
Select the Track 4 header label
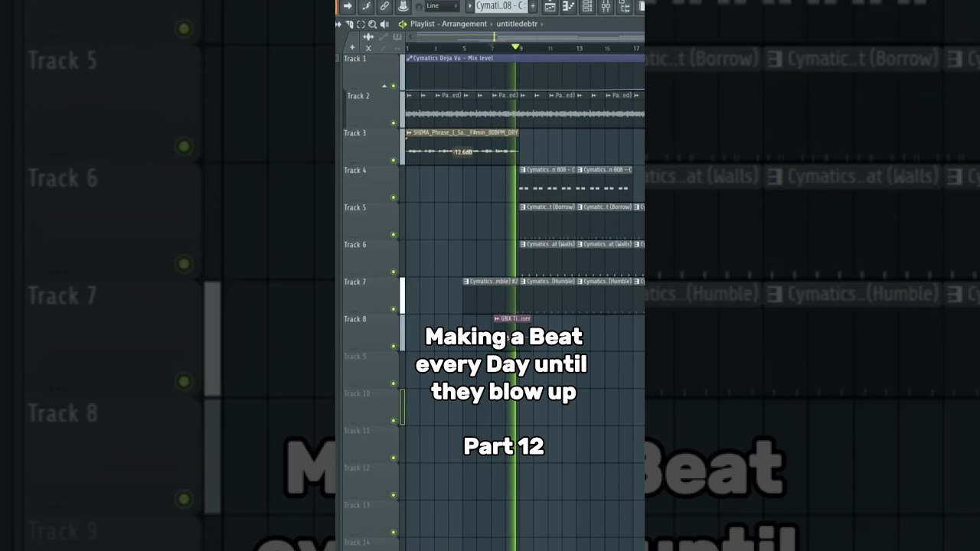click(x=354, y=171)
